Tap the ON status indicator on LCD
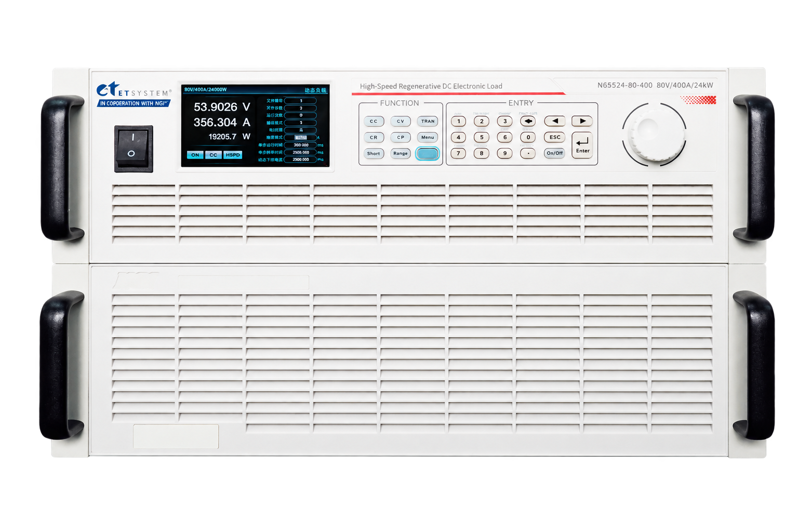This screenshot has width=798, height=532. 195,155
